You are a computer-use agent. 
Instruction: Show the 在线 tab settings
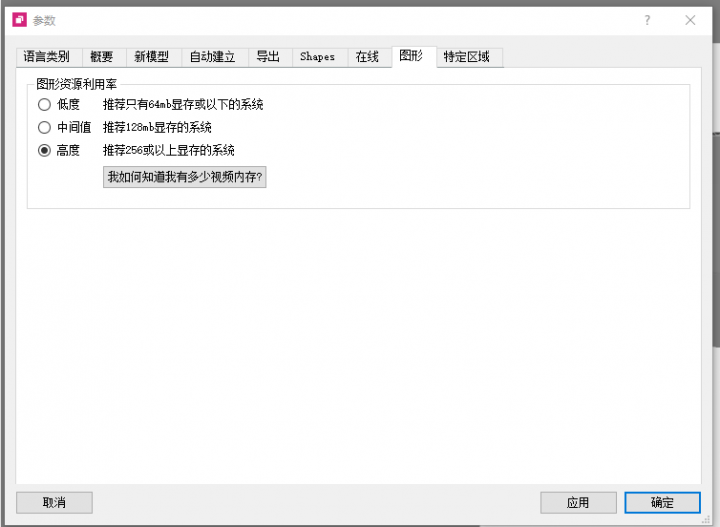pos(367,57)
